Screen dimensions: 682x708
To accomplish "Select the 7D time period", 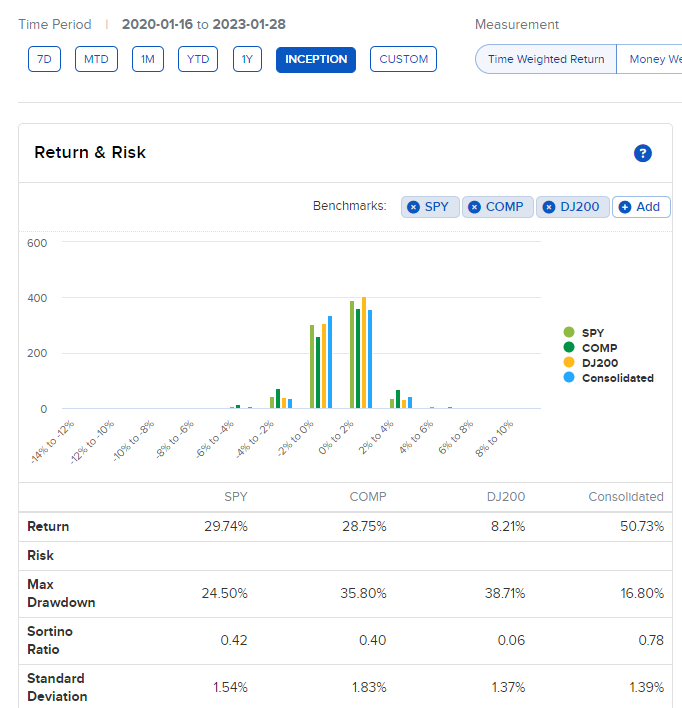I will point(44,59).
